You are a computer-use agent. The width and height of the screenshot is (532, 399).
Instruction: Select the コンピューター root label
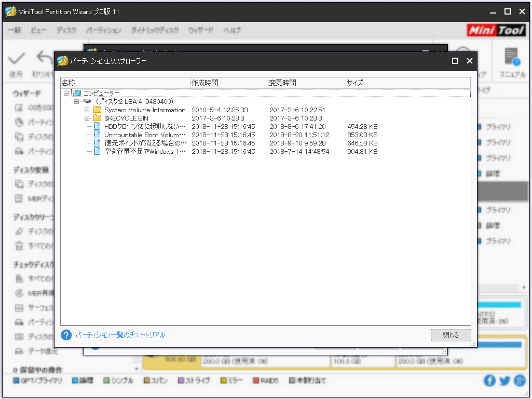[101, 93]
